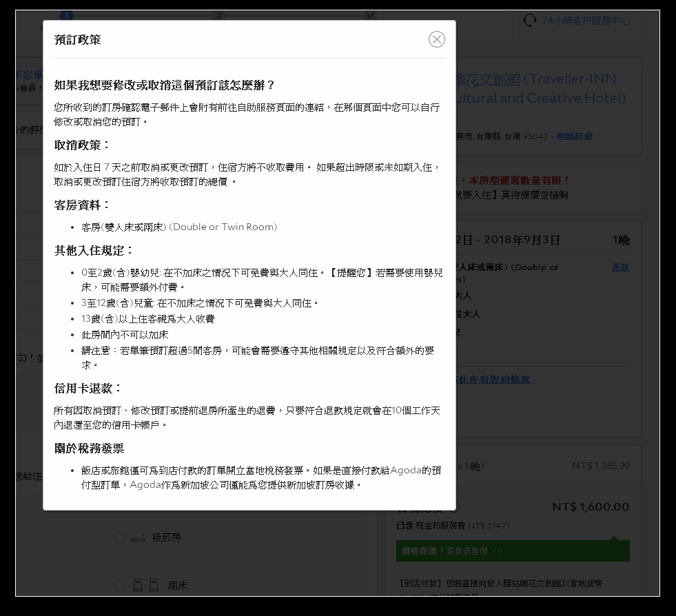Click the Traveller-INN hotel name heading
The width and height of the screenshot is (676, 616).
pyautogui.click(x=540, y=88)
